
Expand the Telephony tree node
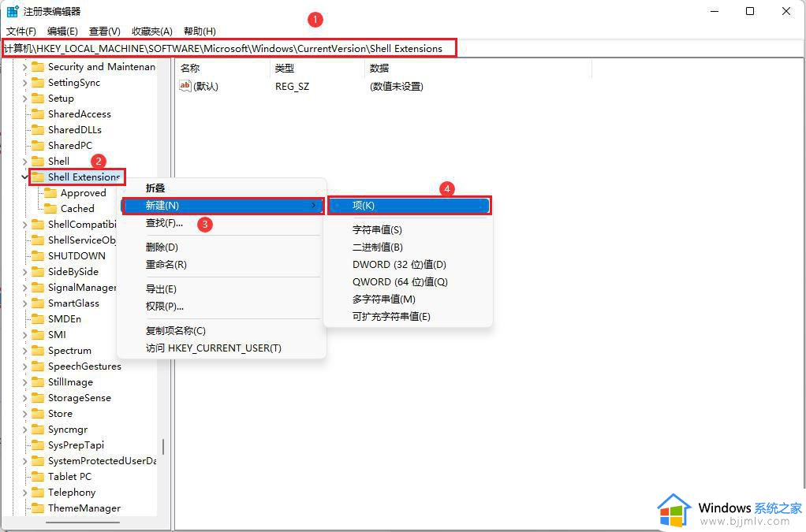point(24,493)
